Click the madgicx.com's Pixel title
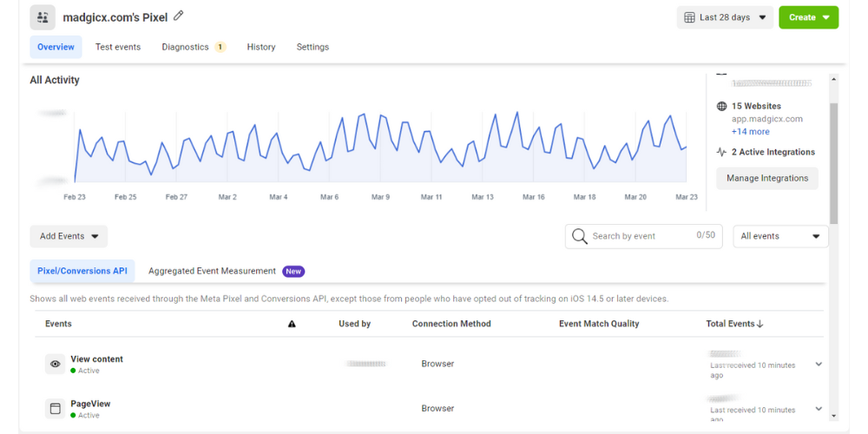 (x=115, y=17)
